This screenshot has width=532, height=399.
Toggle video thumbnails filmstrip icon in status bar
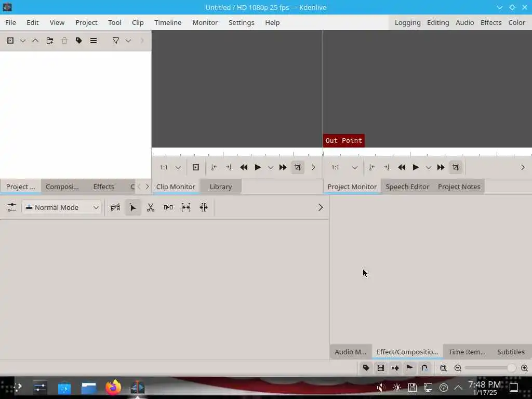tap(381, 368)
